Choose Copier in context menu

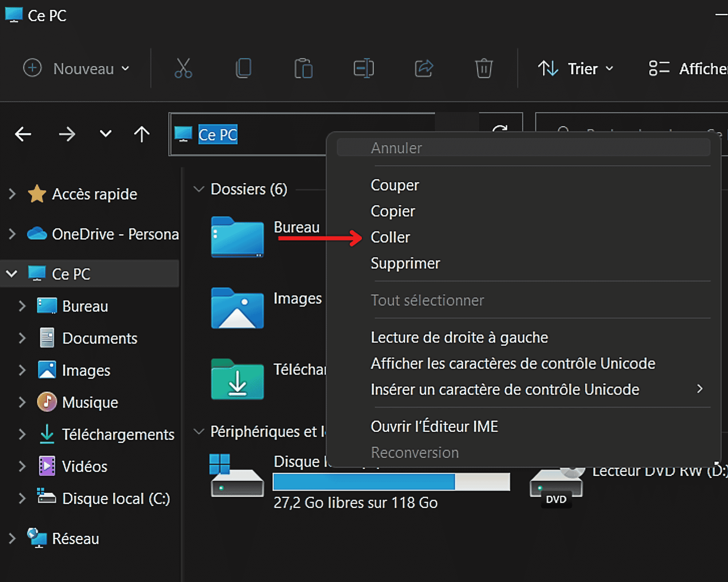[x=393, y=211]
